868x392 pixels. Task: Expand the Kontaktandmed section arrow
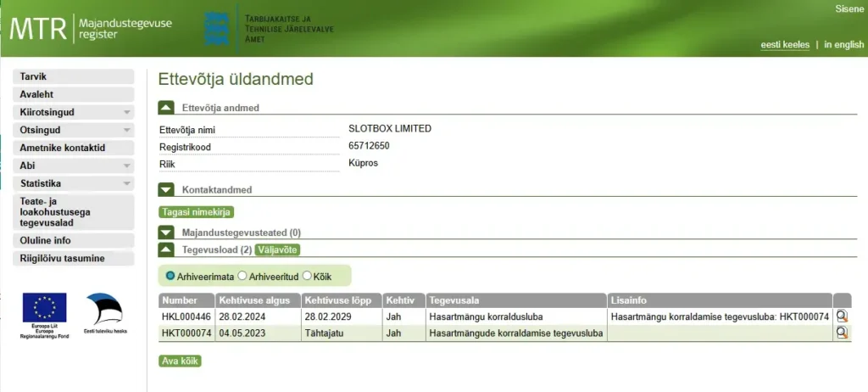(166, 190)
